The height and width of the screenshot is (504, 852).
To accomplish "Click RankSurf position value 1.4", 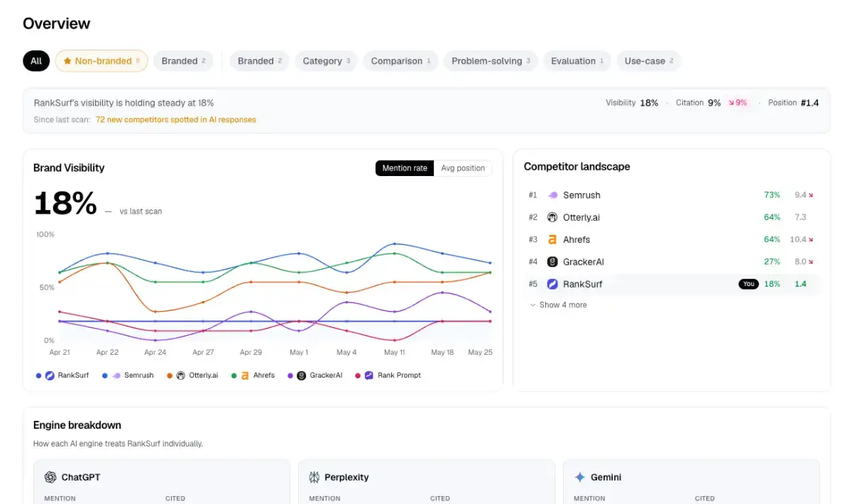I will pos(800,284).
